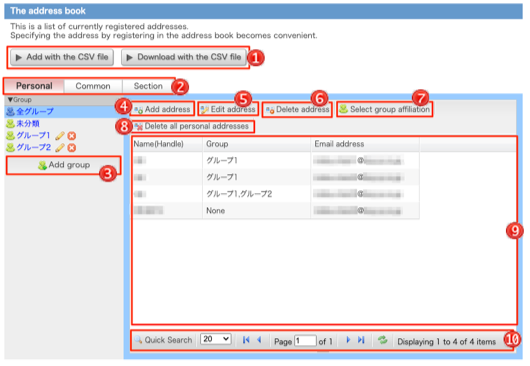
Task: Sort by the Email address column header
Action: [x=365, y=144]
